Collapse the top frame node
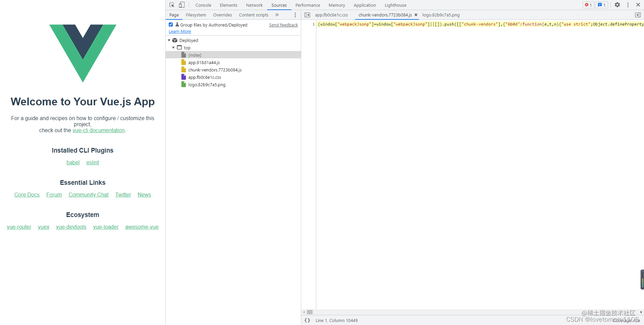The height and width of the screenshot is (325, 644). coord(173,48)
